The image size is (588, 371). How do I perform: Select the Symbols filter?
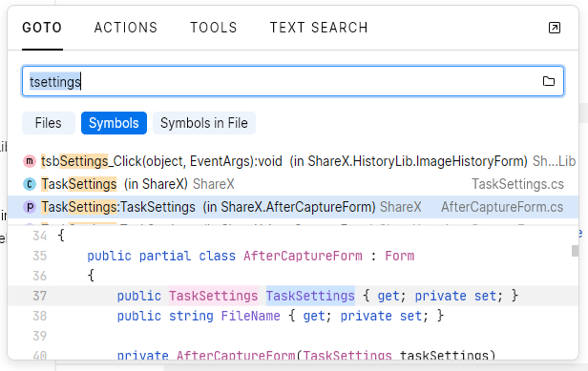coord(114,123)
